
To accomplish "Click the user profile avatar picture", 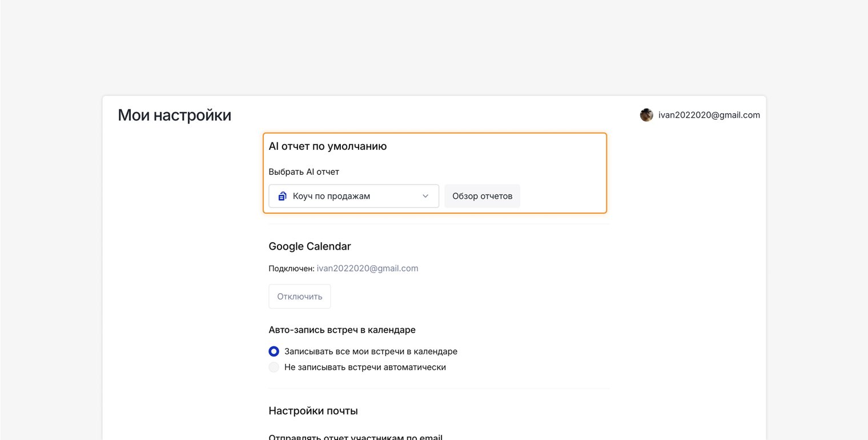I will coord(646,115).
